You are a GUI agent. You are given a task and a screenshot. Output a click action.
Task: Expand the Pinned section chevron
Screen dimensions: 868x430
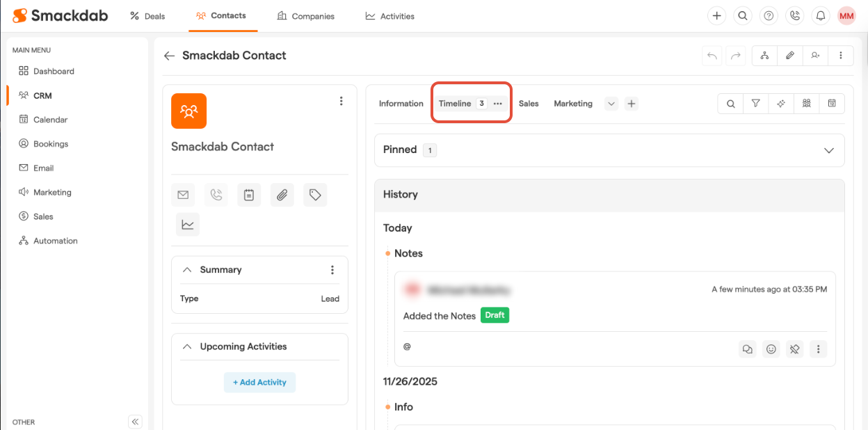(x=828, y=150)
